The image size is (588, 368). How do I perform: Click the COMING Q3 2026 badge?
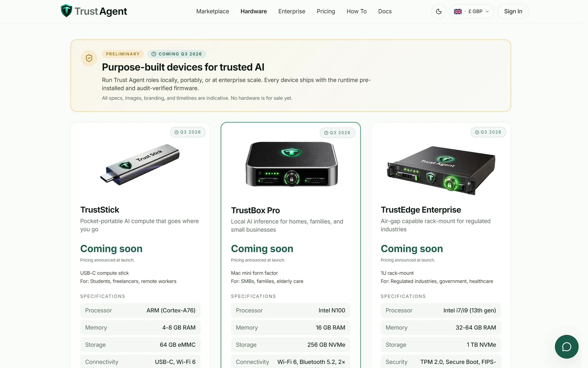click(x=177, y=54)
